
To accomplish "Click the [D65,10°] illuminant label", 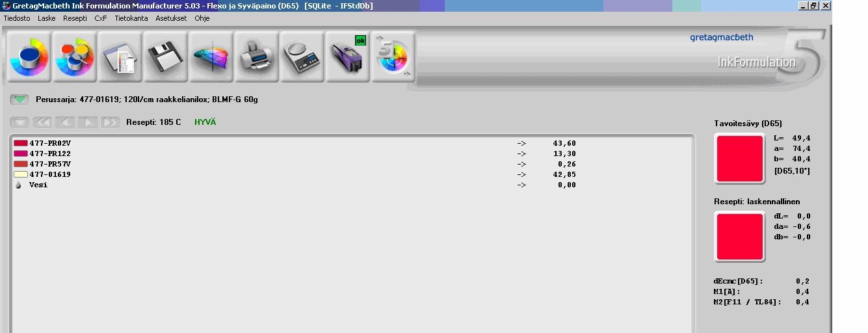I will (x=792, y=170).
